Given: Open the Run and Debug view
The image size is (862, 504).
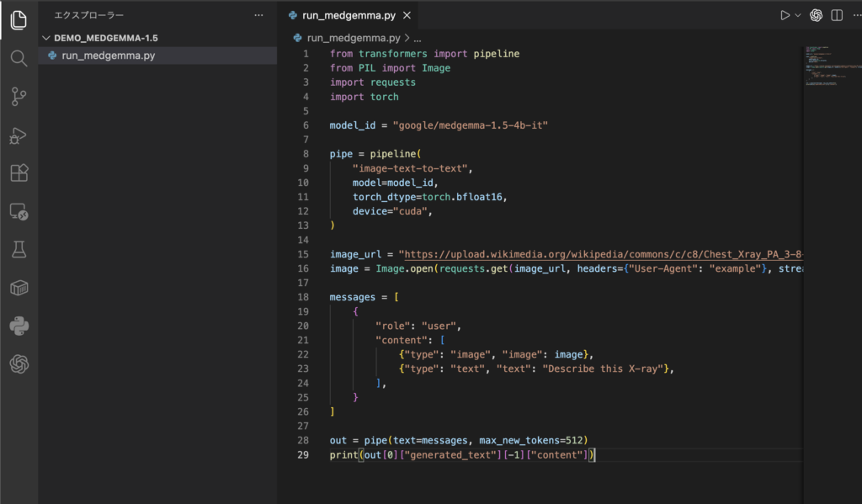Looking at the screenshot, I should [x=19, y=135].
